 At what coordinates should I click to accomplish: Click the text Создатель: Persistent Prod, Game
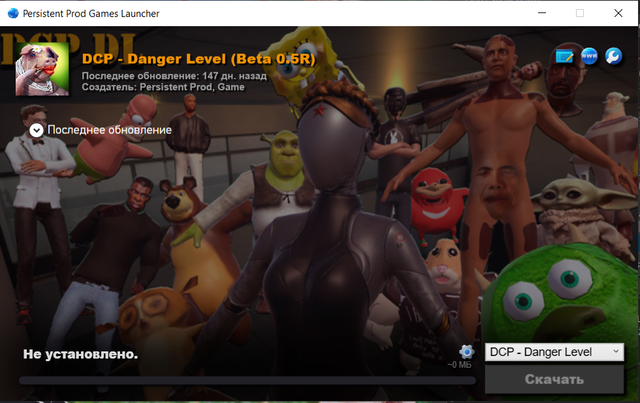(163, 87)
